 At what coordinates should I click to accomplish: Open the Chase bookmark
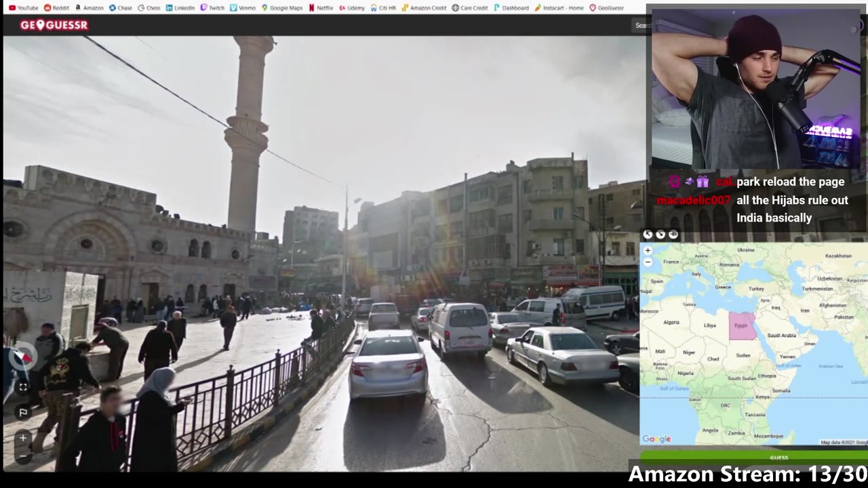(121, 7)
